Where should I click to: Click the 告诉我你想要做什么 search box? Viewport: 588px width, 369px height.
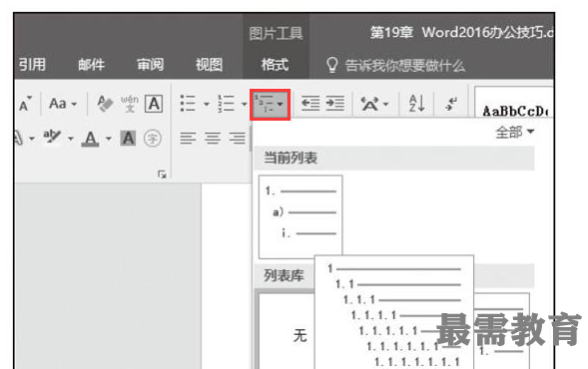click(x=395, y=65)
